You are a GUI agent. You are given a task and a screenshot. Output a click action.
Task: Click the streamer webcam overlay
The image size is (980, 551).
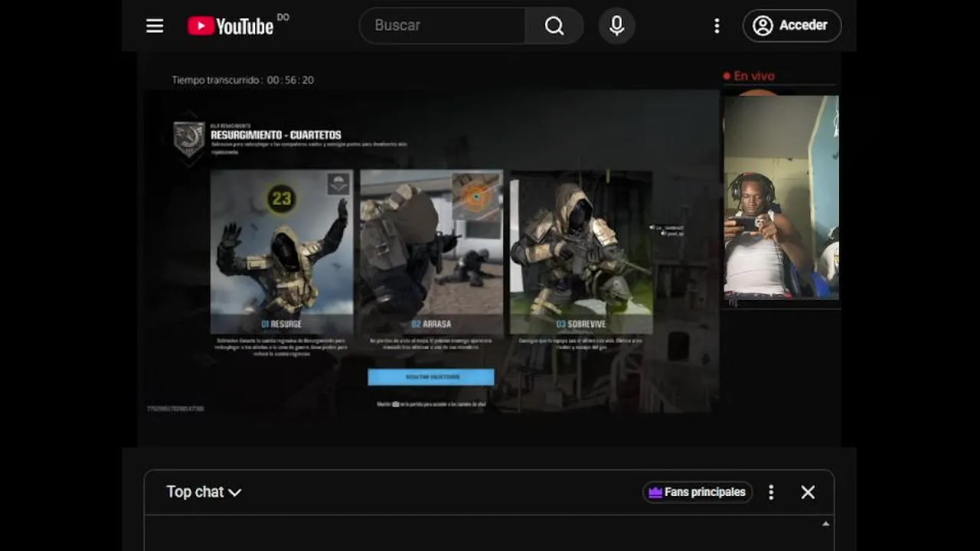click(781, 197)
